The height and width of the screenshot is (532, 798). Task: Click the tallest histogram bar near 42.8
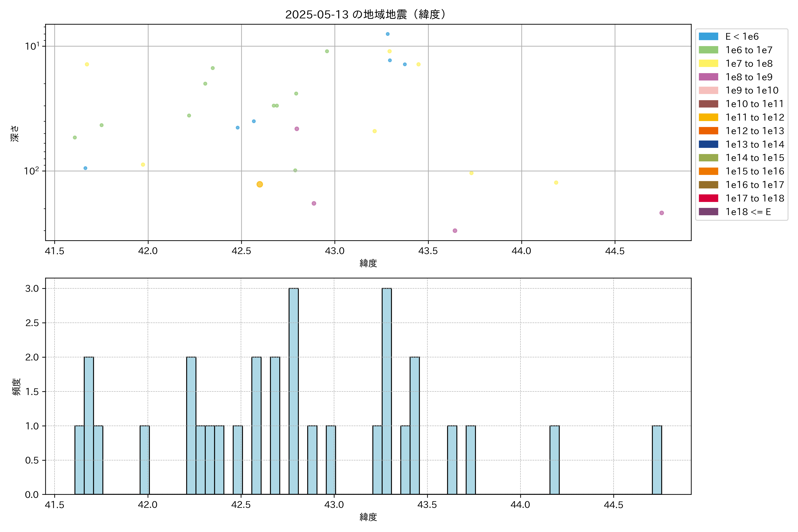(293, 391)
